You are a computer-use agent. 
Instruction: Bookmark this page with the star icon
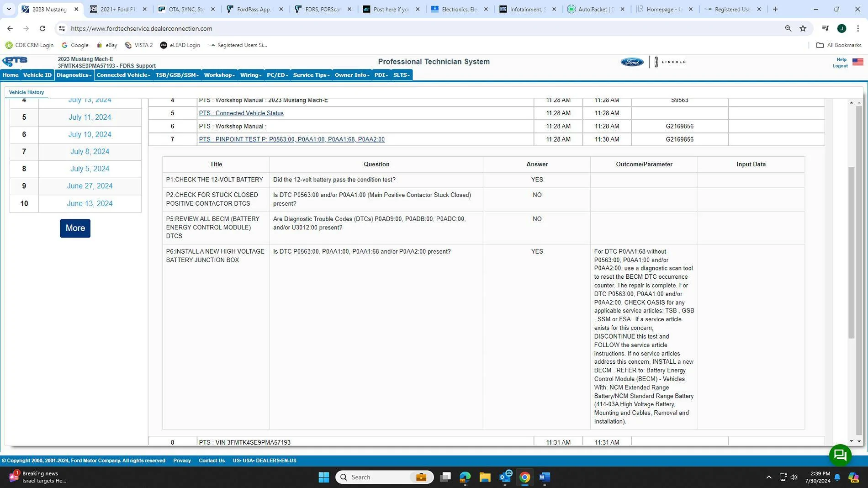(803, 28)
